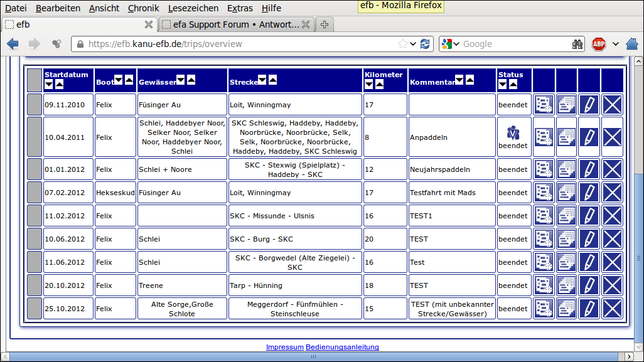The height and width of the screenshot is (362, 644).
Task: Click the first list icon in the TEST1 row
Action: (x=544, y=216)
